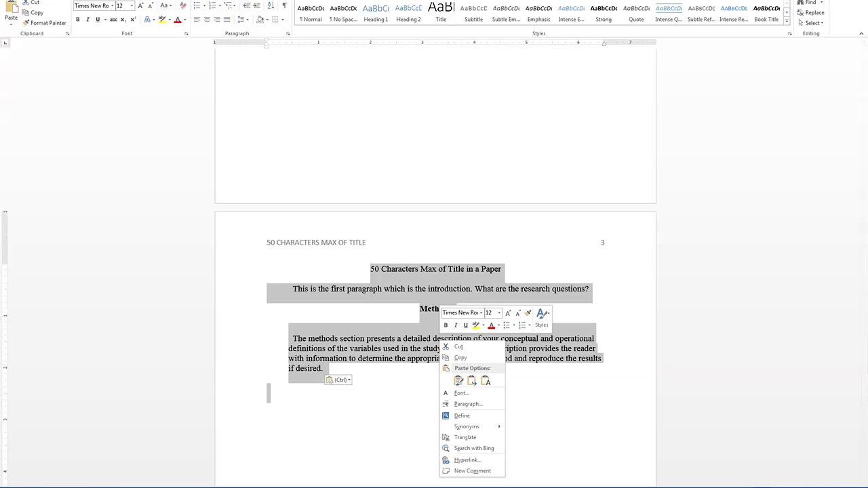Click Format Painter brush in mini toolbar

pyautogui.click(x=528, y=312)
